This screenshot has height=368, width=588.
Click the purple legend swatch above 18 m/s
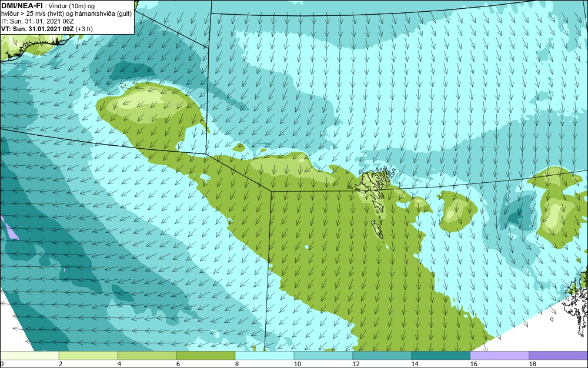click(x=559, y=355)
